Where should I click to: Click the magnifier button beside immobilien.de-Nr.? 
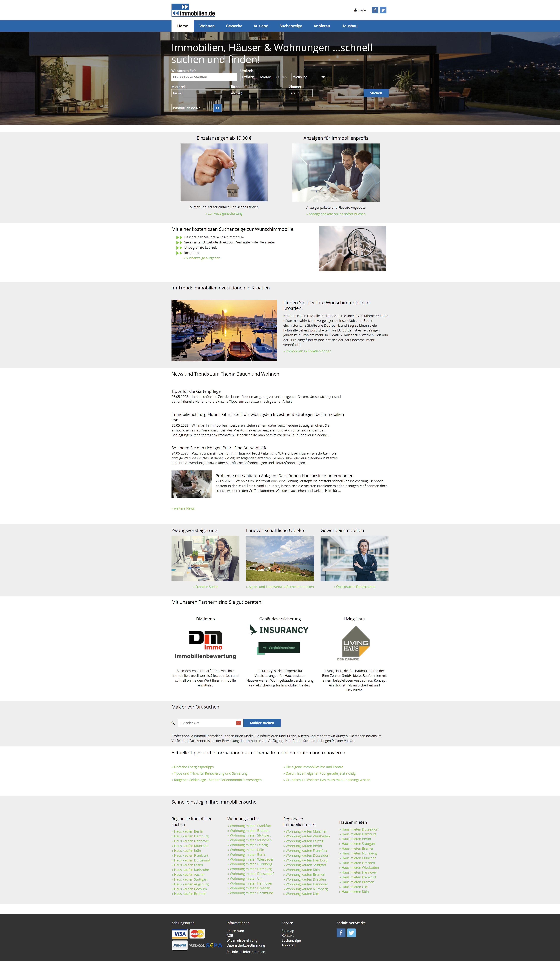point(218,108)
